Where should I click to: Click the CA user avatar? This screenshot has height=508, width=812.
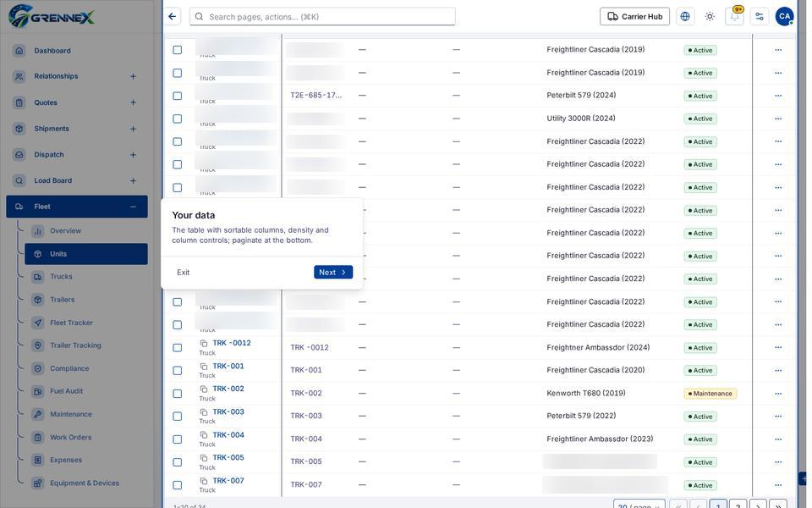[x=784, y=17]
